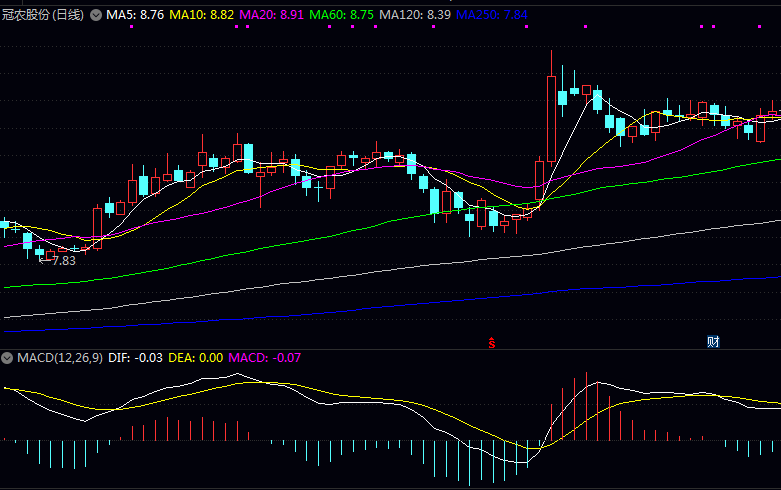
Task: Click the leftmost magenta dot marker at top
Action: click(x=132, y=27)
